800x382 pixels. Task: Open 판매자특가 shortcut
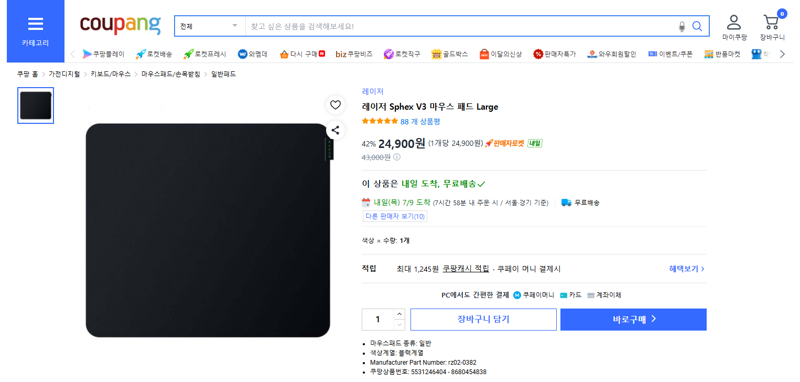click(x=555, y=54)
